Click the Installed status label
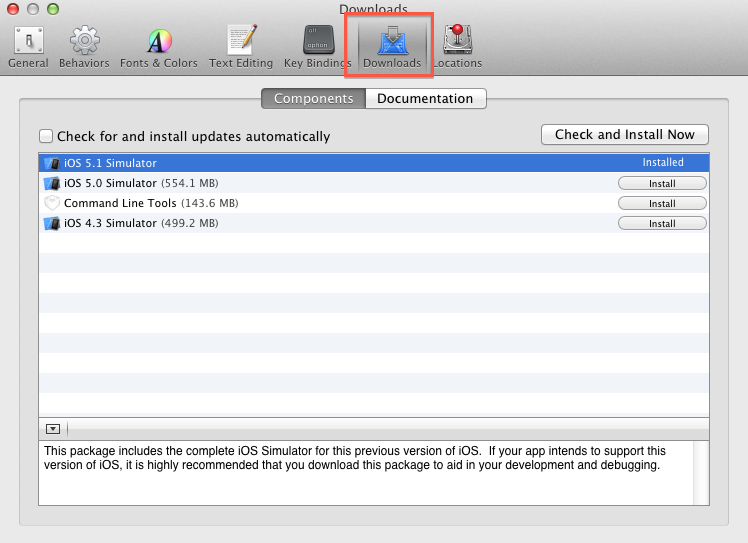The image size is (748, 543). point(663,162)
